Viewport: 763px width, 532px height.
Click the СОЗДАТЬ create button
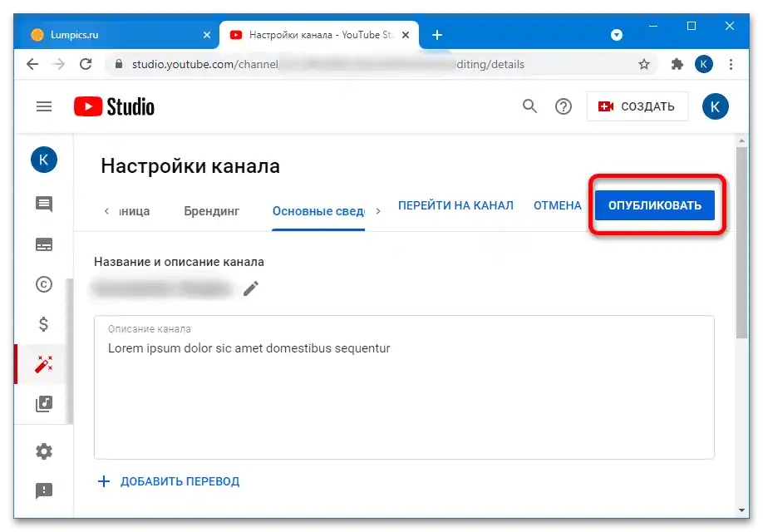point(637,106)
